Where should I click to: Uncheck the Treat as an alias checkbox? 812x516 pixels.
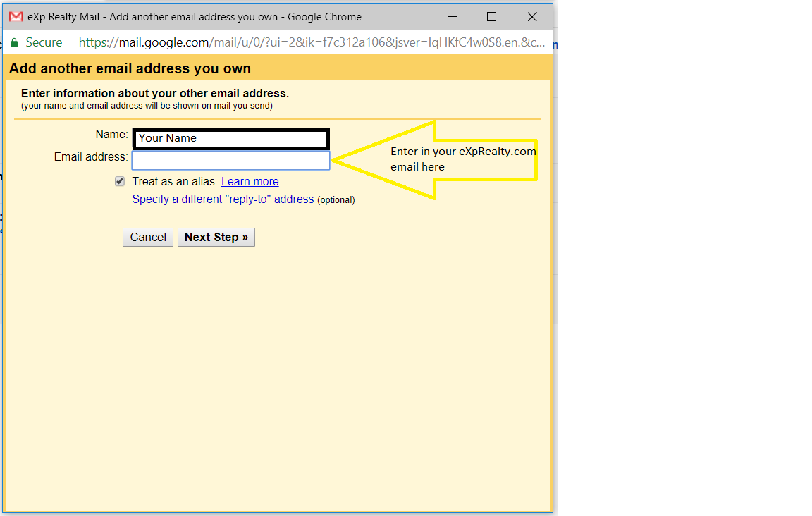coord(120,181)
